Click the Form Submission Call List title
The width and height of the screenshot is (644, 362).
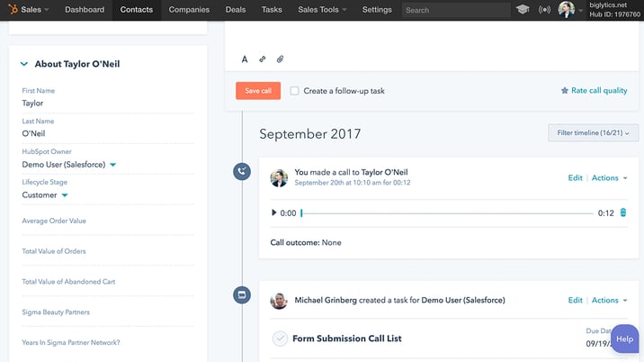347,339
